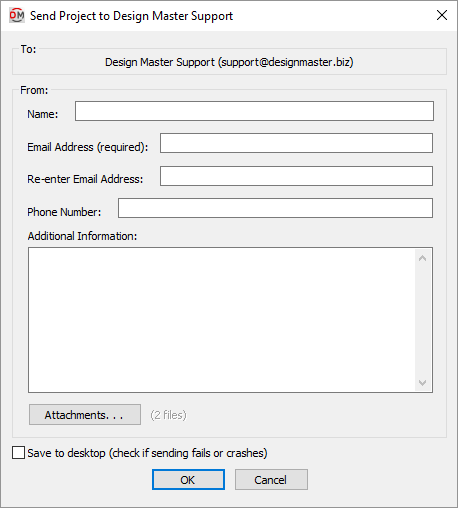This screenshot has width=458, height=508.
Task: Close the Send Project dialog with X
Action: [442, 15]
